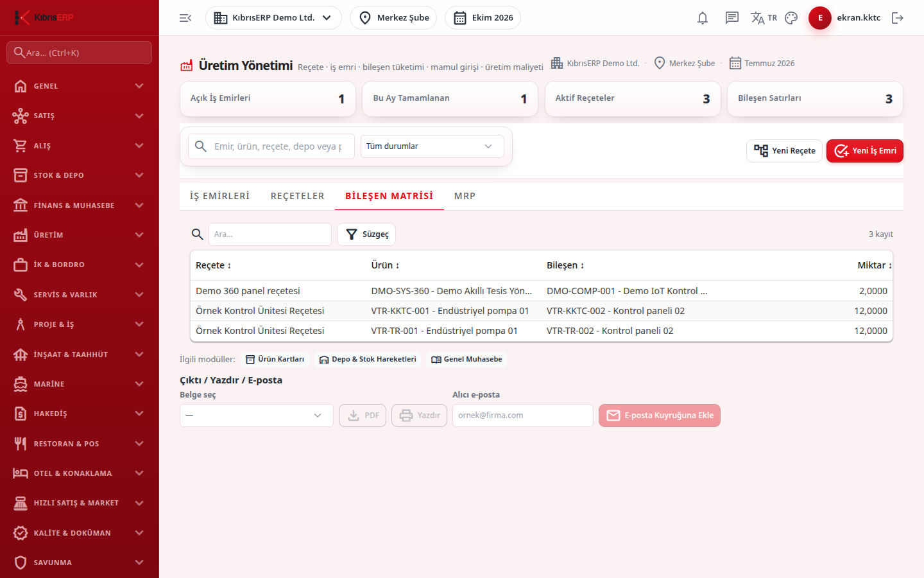Open Ürün Kartları related module
This screenshot has height=578, width=924.
pyautogui.click(x=275, y=360)
